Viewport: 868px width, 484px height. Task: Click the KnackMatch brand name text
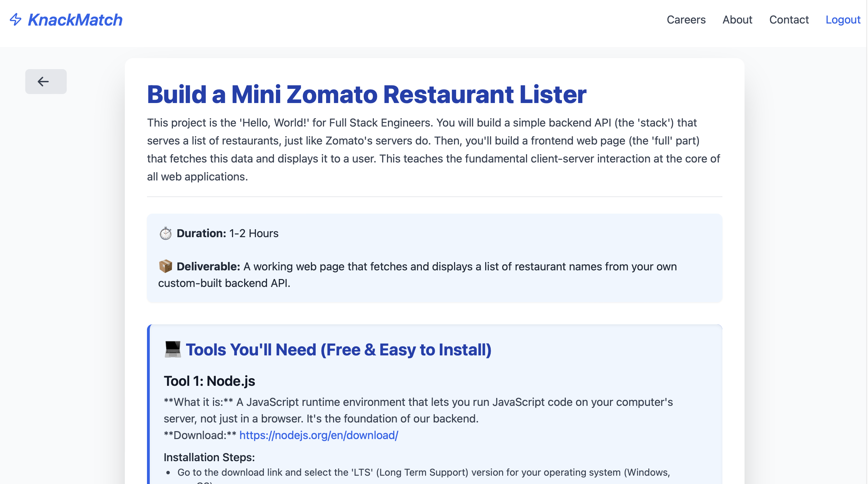pyautogui.click(x=75, y=20)
